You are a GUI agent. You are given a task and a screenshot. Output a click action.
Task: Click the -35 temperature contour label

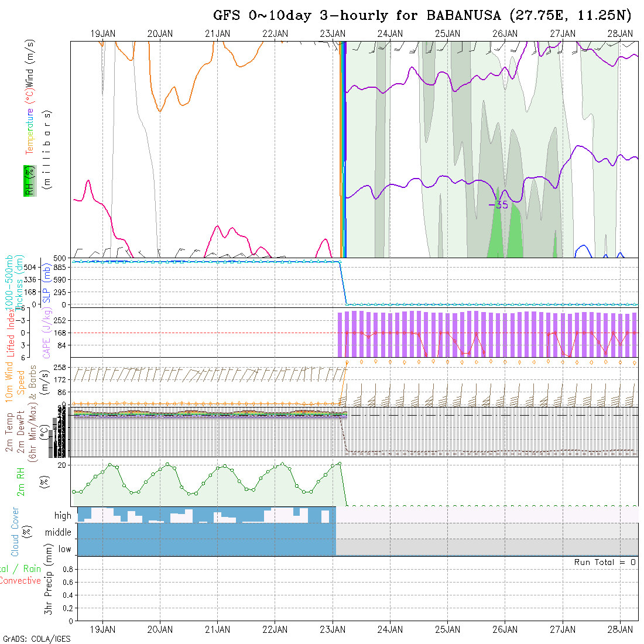pyautogui.click(x=498, y=205)
